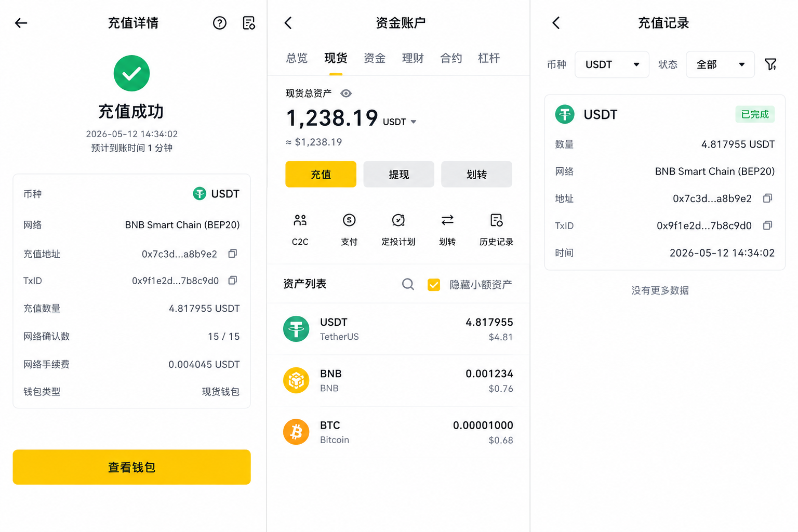Viewport: 798px width, 532px height.
Task: Open the C2C shortcut
Action: point(300,230)
